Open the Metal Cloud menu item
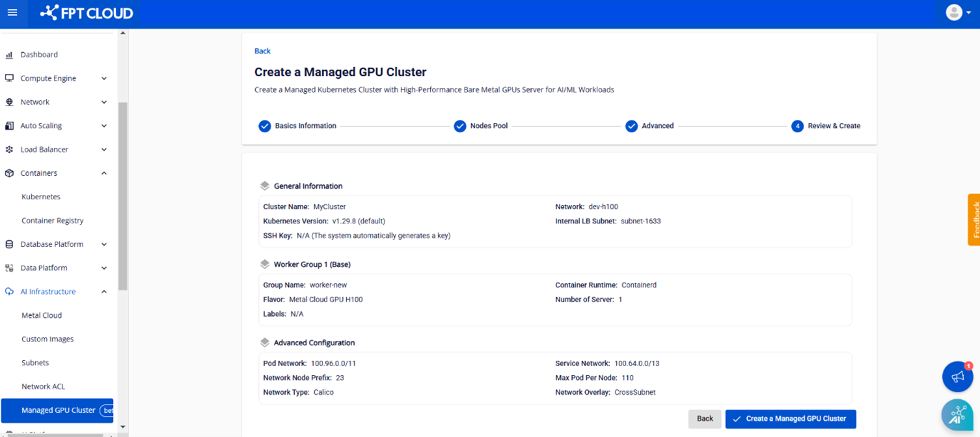Viewport: 980px width, 437px height. [x=42, y=315]
